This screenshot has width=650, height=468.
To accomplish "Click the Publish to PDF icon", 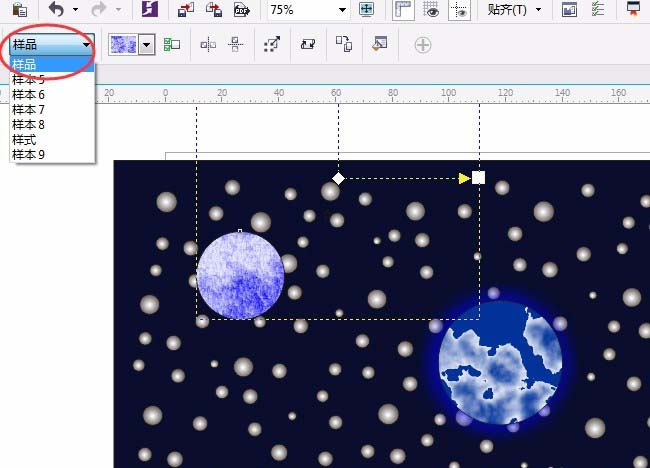I will click(x=242, y=9).
